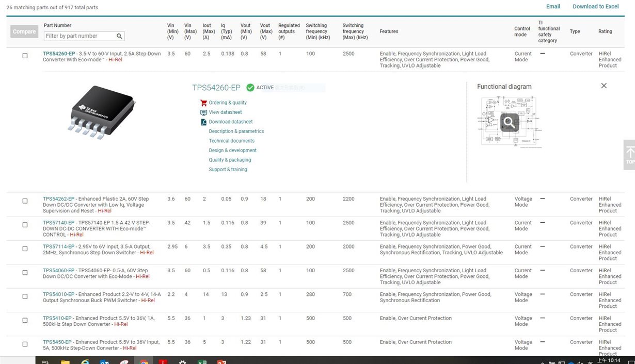Image resolution: width=635 pixels, height=364 pixels.
Task: Check the box for TPS57114-EP
Action: 25,249
